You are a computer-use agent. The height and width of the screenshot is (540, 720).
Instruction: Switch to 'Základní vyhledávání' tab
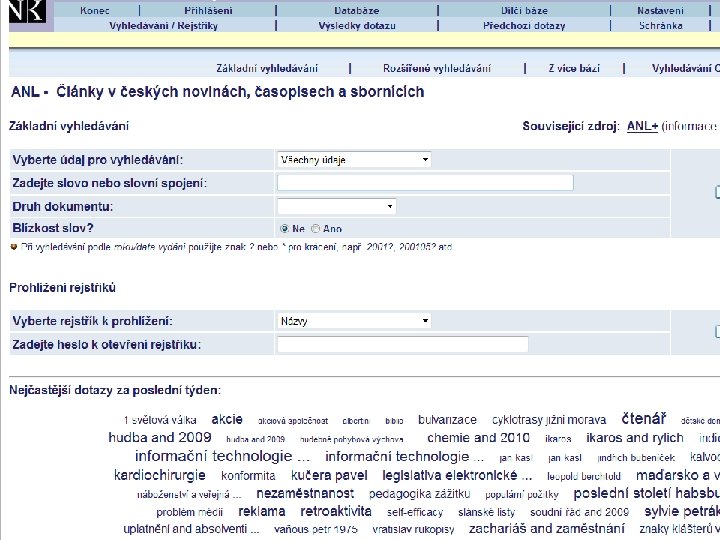267,68
